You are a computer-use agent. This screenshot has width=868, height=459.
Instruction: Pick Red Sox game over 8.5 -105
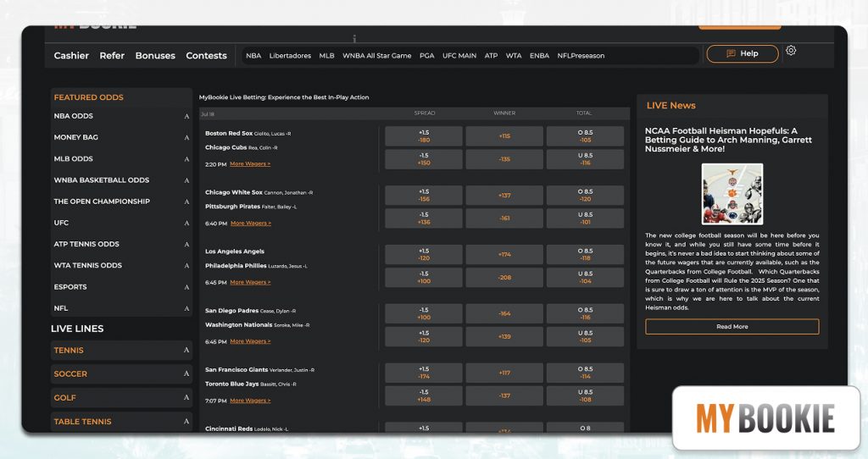pos(585,136)
